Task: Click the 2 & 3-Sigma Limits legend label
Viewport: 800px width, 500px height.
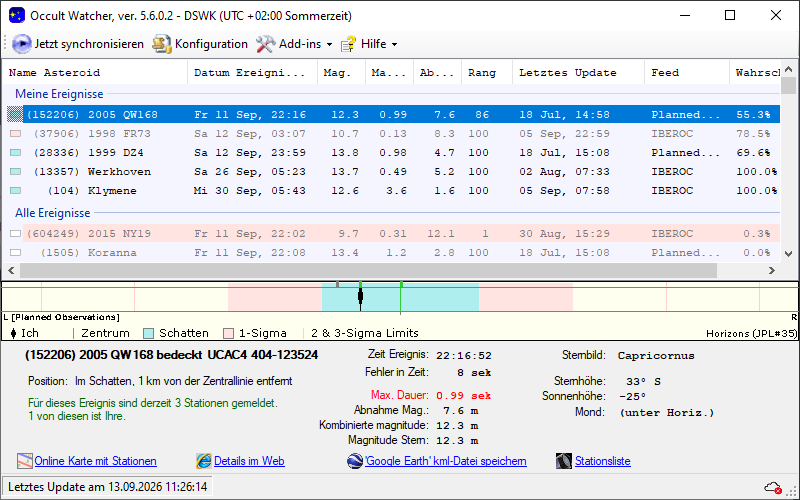Action: 365,333
